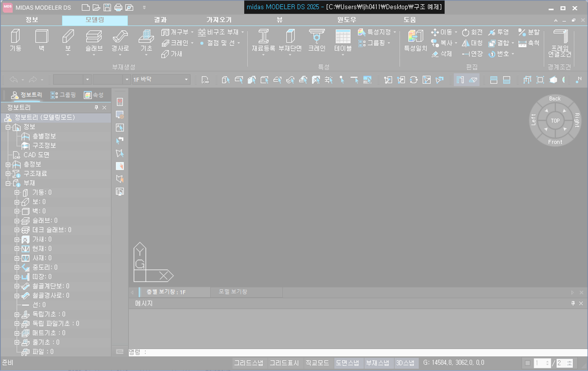Viewport: 588px width, 371px height.
Task: Select 층별정보 in the tree
Action: pos(44,136)
